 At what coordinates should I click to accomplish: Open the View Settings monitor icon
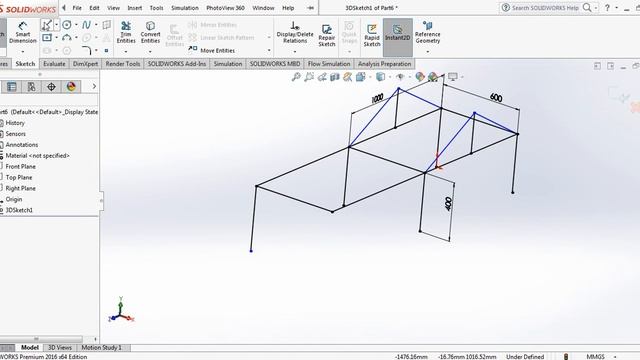click(x=453, y=76)
